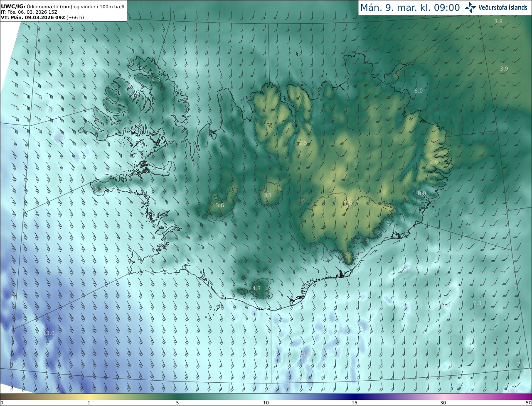Screen dimensions: 532x406
Task: Click the 15 tick on the colour scale
Action: click(x=355, y=403)
